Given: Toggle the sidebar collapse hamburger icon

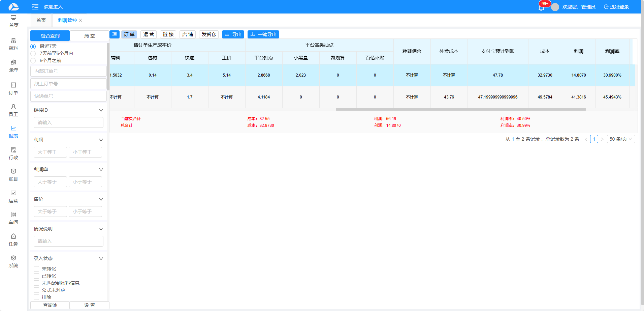Looking at the screenshot, I should click(x=35, y=7).
